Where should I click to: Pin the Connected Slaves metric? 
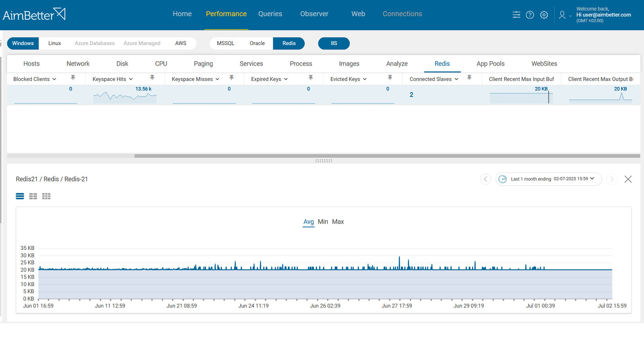pos(469,77)
